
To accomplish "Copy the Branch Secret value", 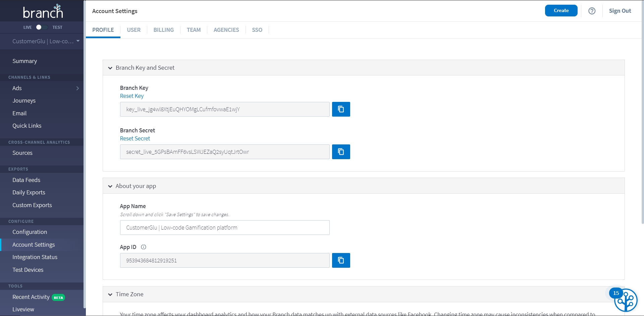I will (x=341, y=152).
